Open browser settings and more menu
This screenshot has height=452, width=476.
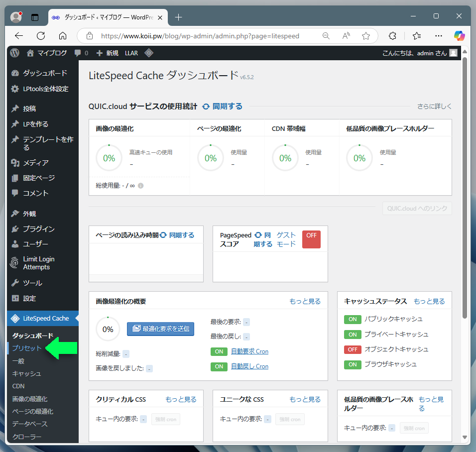(439, 36)
